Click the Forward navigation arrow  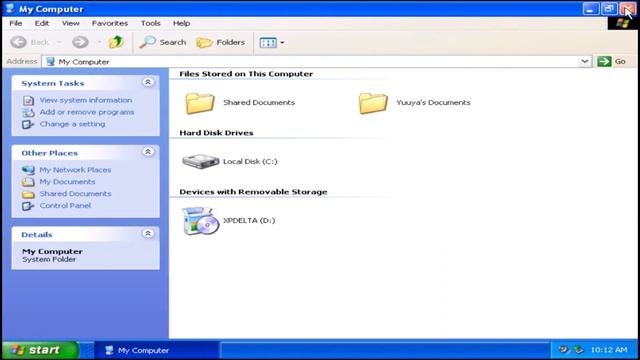click(x=80, y=42)
